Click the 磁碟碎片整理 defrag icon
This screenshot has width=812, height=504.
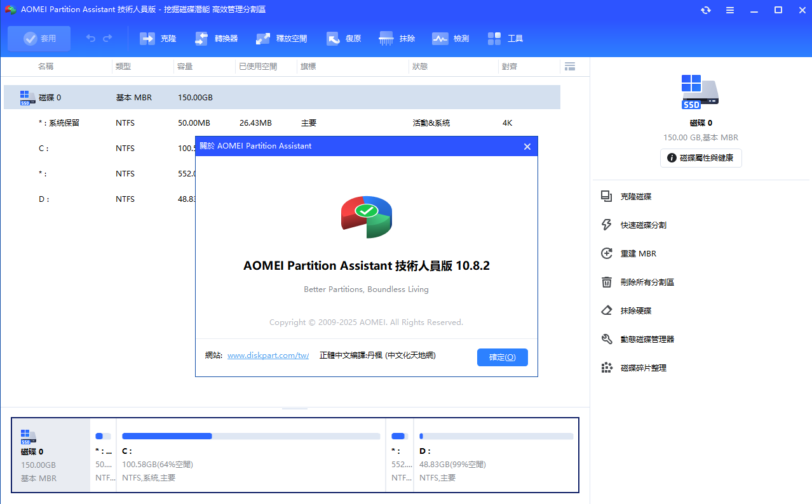[607, 368]
